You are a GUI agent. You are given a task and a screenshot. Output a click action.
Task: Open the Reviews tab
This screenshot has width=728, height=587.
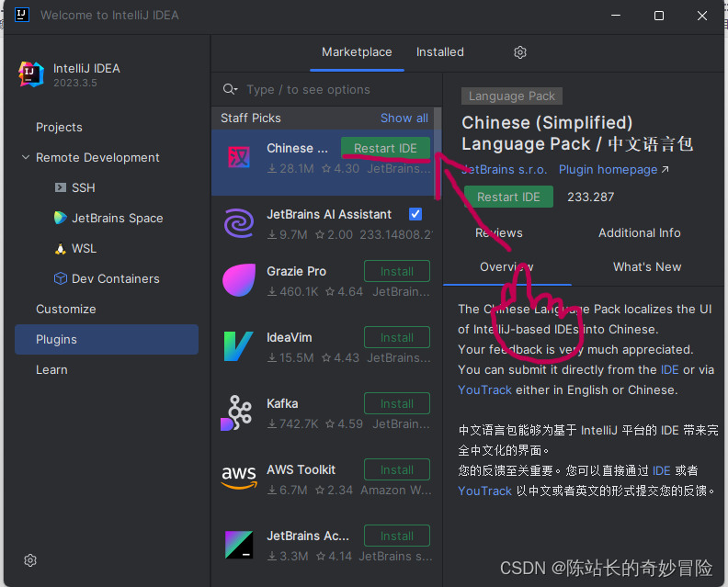[x=498, y=233]
